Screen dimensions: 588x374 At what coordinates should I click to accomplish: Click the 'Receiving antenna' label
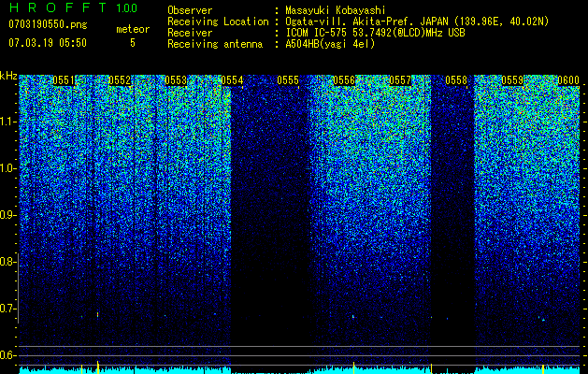tap(215, 44)
